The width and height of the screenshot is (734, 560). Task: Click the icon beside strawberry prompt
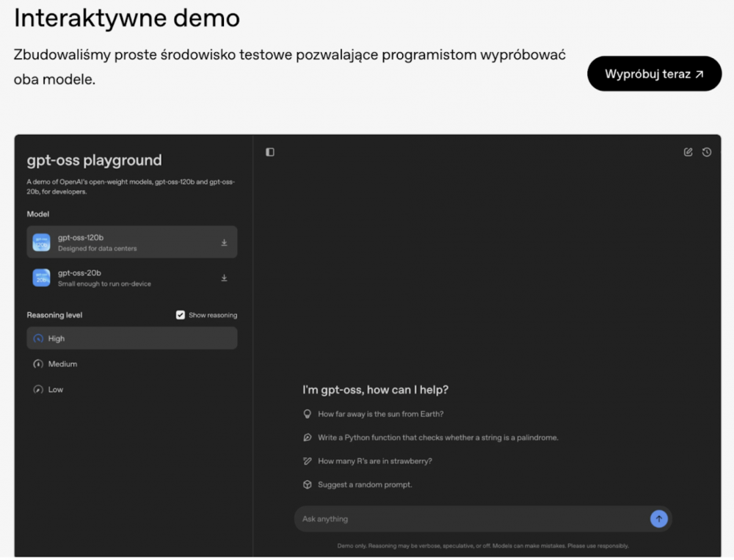tap(307, 461)
